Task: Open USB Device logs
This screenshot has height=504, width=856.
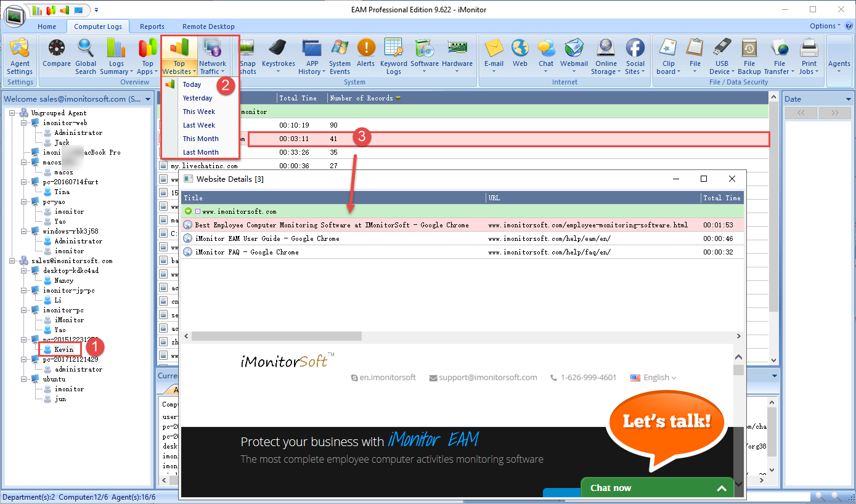Action: pos(722,56)
